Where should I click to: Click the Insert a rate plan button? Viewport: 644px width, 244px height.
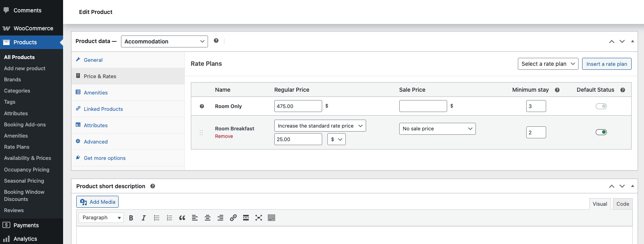[606, 64]
